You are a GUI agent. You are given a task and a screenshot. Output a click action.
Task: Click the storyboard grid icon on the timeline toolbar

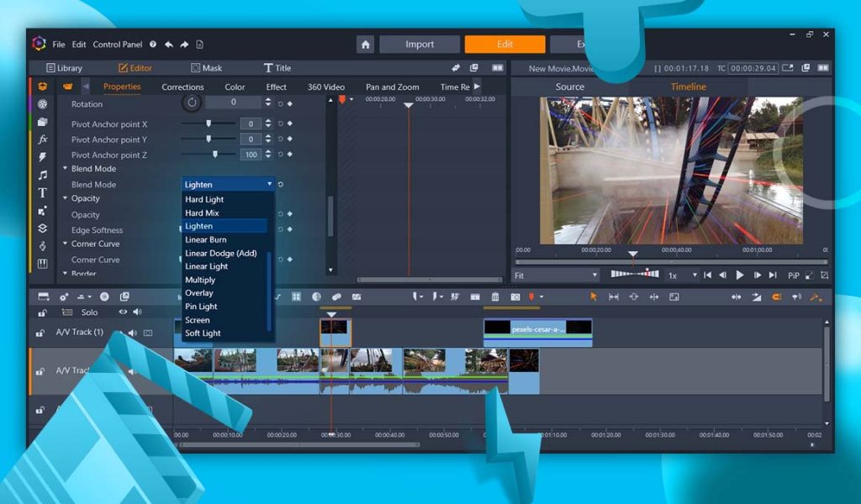coord(297,297)
